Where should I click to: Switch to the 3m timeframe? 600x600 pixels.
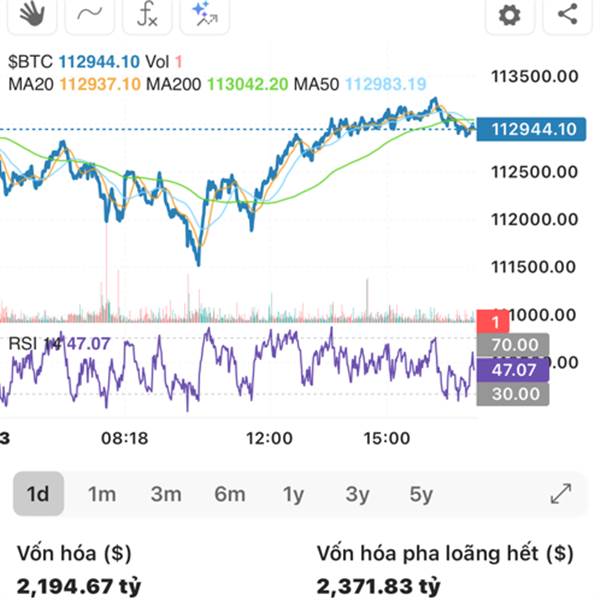coord(166,494)
